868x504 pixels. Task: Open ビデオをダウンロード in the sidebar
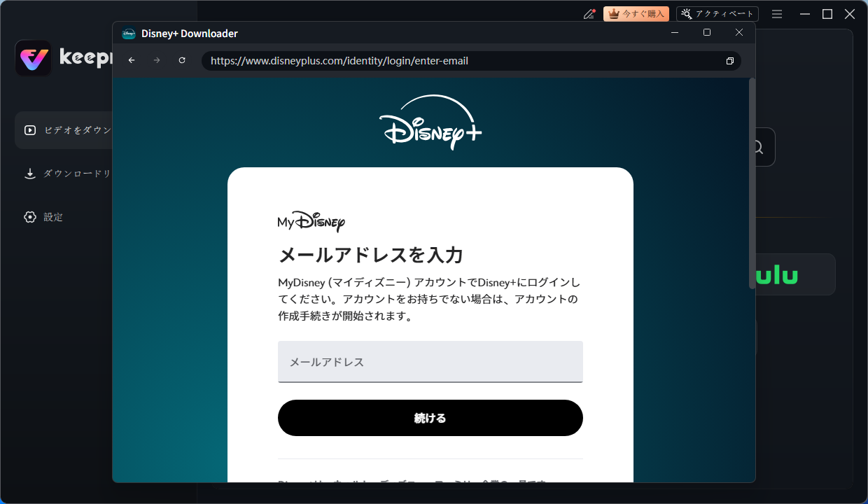[64, 130]
